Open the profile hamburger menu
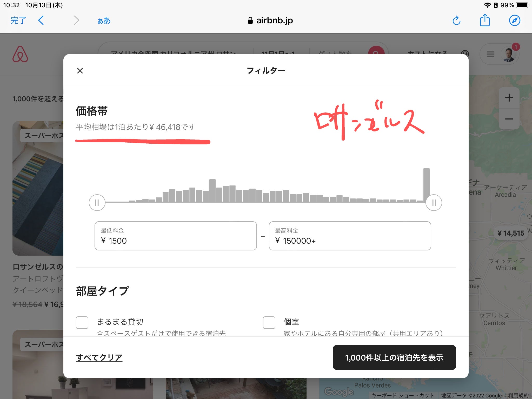The height and width of the screenshot is (399, 532). pyautogui.click(x=490, y=54)
